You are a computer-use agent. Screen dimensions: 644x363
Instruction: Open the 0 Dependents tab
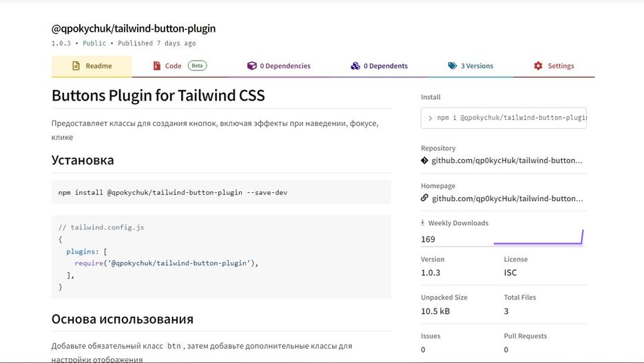point(379,66)
